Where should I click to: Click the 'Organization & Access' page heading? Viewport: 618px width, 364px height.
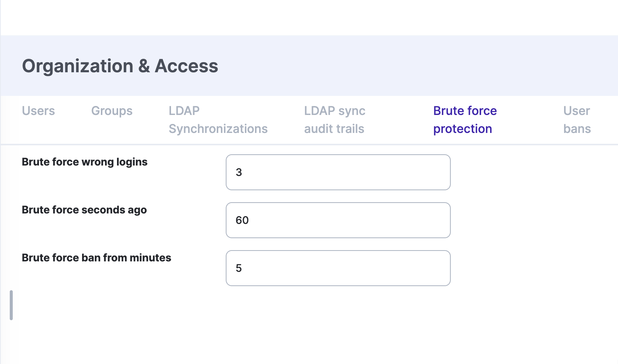coord(120,66)
